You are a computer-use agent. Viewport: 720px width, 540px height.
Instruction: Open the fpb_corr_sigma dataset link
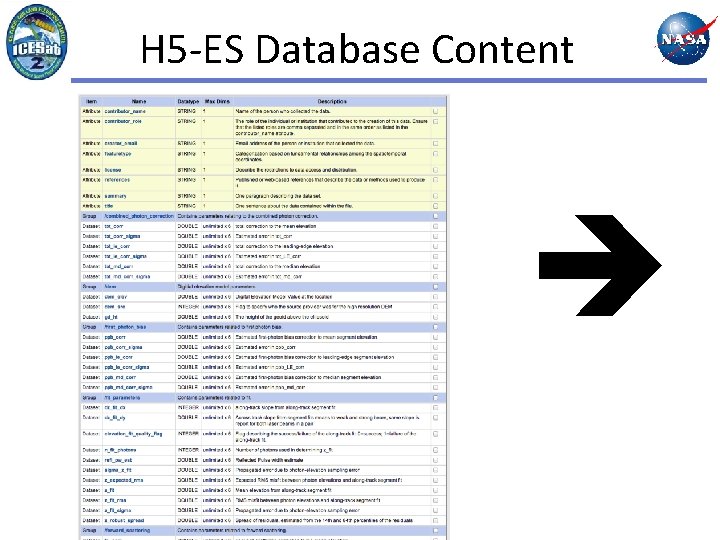(x=123, y=348)
